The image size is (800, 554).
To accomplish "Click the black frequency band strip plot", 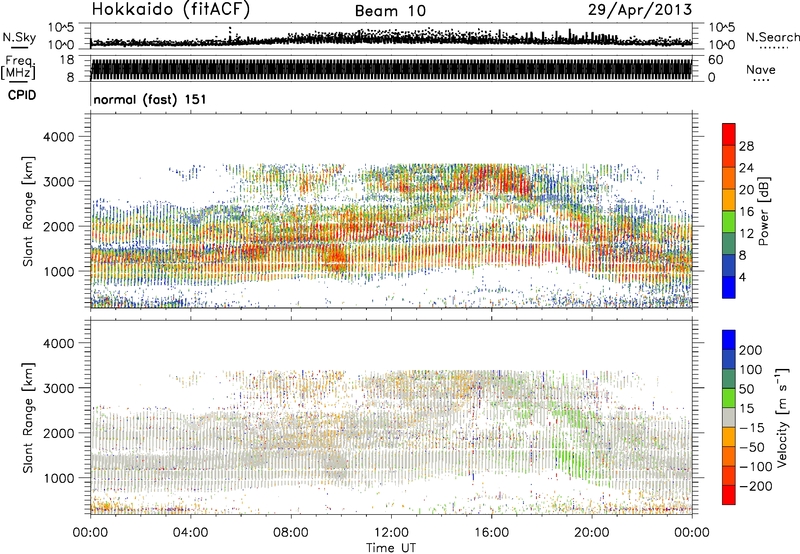I will [391, 68].
